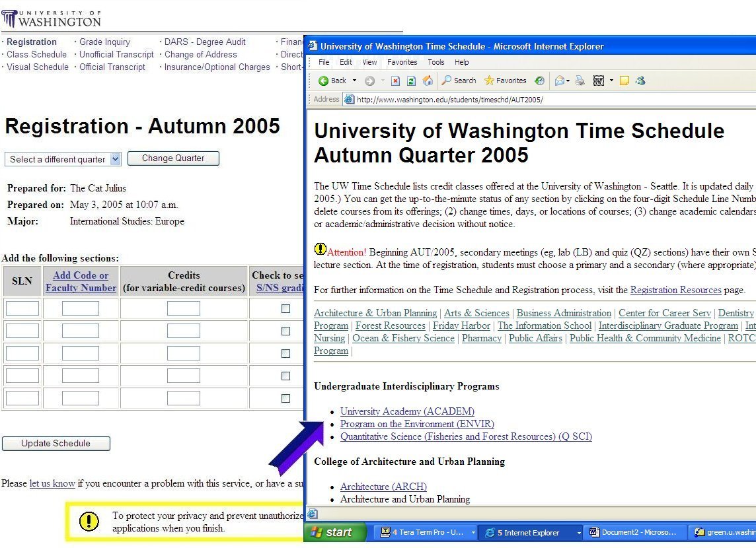Open the Favorites star toolbar button
Viewport: 756px width, 548px height.
pyautogui.click(x=506, y=81)
